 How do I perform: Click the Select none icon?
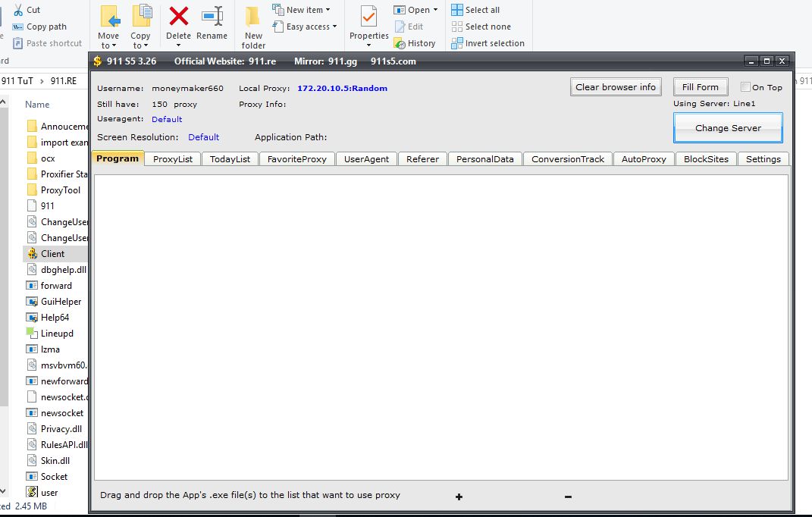pyautogui.click(x=456, y=27)
